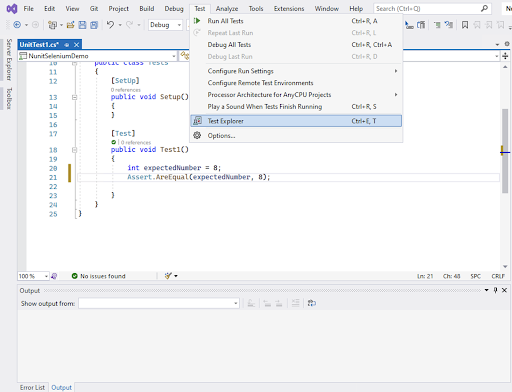Pin the Output panel with auto-hide pushpin
This screenshot has width=512, height=392.
[x=495, y=290]
